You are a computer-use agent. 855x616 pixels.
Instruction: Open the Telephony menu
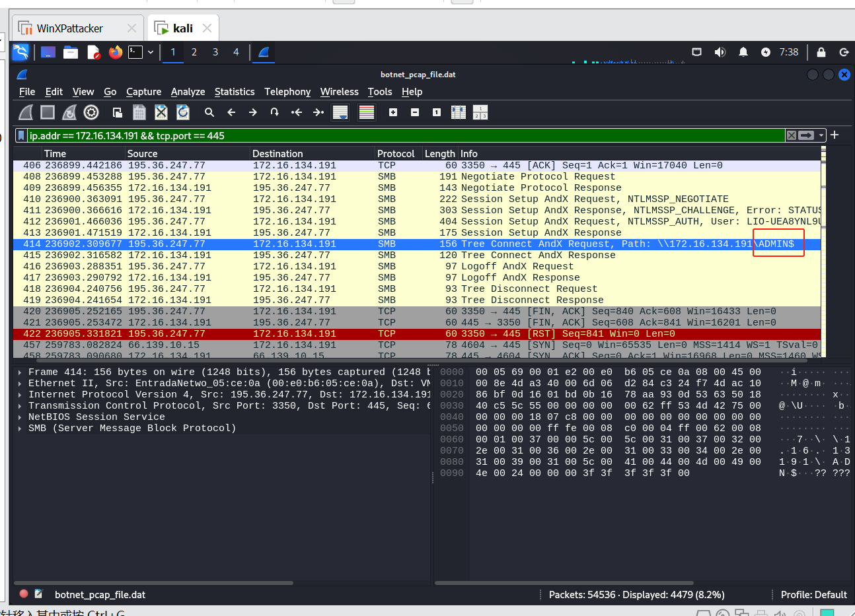point(287,92)
